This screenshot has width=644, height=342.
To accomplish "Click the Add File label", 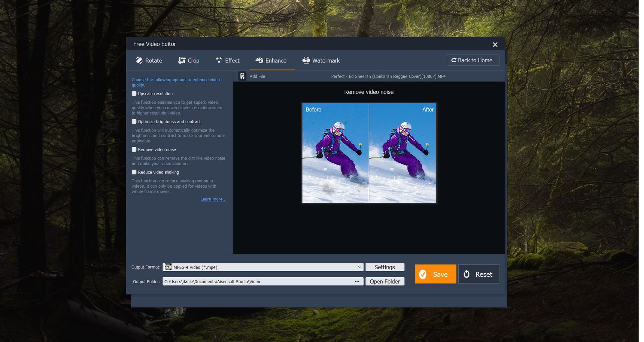I will click(257, 76).
